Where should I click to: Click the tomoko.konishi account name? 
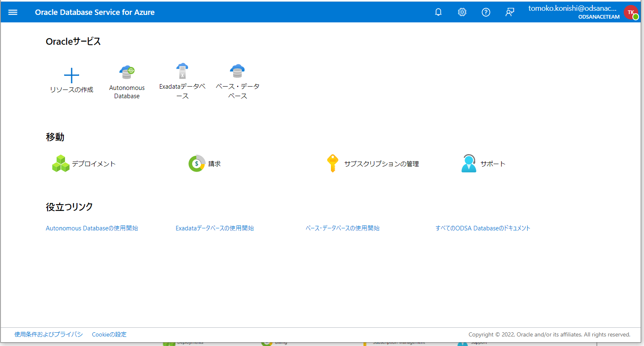point(572,8)
